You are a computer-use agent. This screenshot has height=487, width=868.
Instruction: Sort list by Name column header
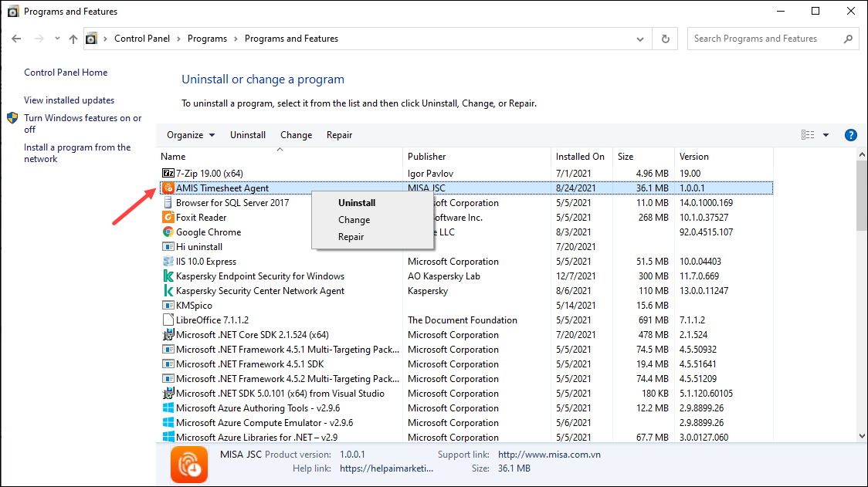(x=280, y=157)
